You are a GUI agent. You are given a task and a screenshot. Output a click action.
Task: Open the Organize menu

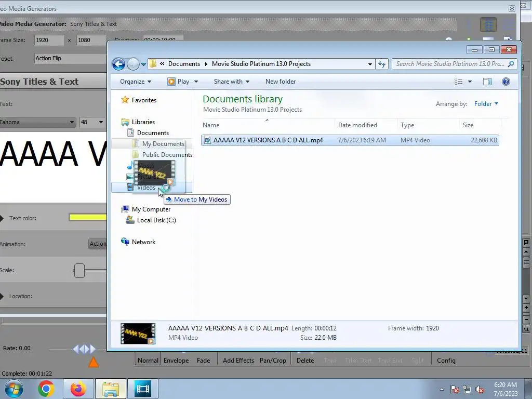point(136,82)
